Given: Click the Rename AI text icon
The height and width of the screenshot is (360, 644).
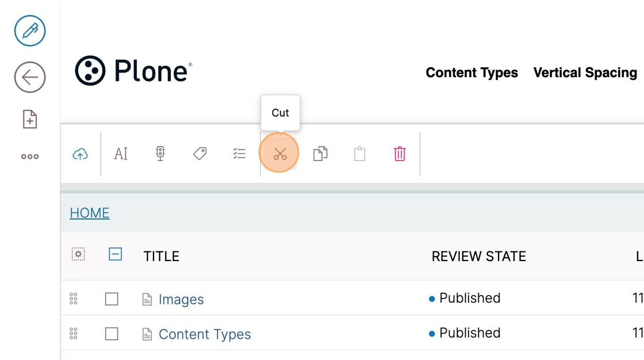Looking at the screenshot, I should tap(121, 154).
